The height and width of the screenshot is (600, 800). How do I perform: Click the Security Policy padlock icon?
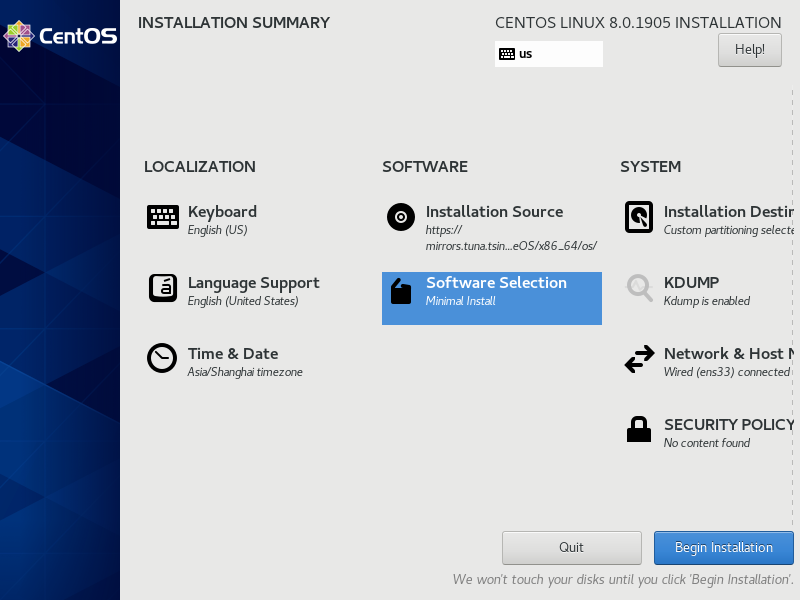(x=639, y=429)
